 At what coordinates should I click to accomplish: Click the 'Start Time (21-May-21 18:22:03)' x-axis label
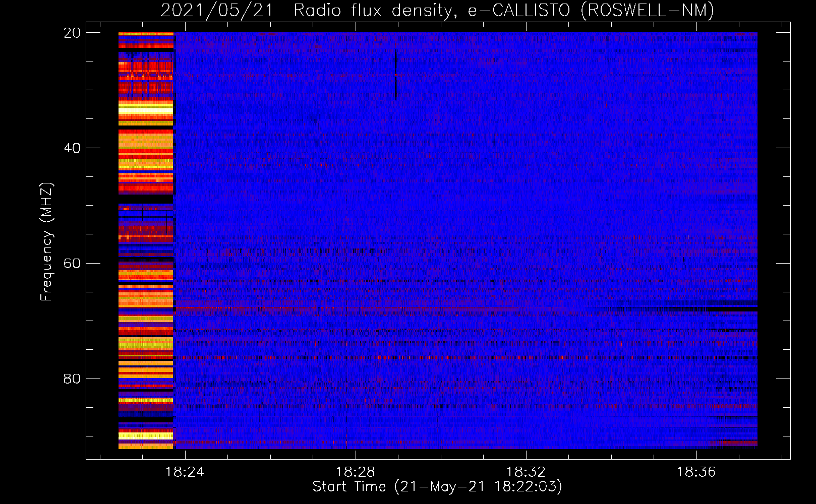pyautogui.click(x=437, y=487)
